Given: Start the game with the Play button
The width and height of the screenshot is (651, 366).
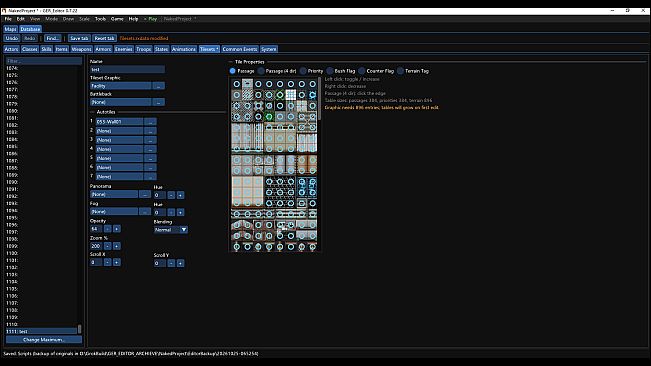Looking at the screenshot, I should coord(150,19).
